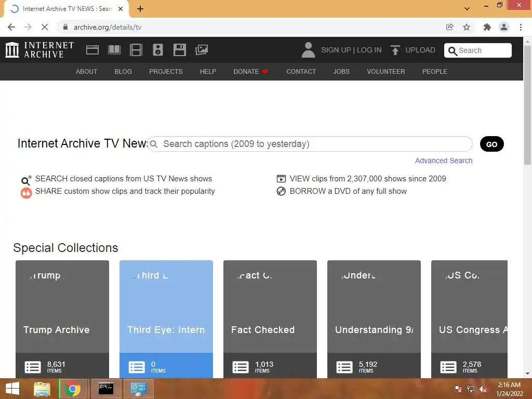Image resolution: width=532 pixels, height=399 pixels.
Task: Click the Internet Archive logo
Action: coord(39,50)
